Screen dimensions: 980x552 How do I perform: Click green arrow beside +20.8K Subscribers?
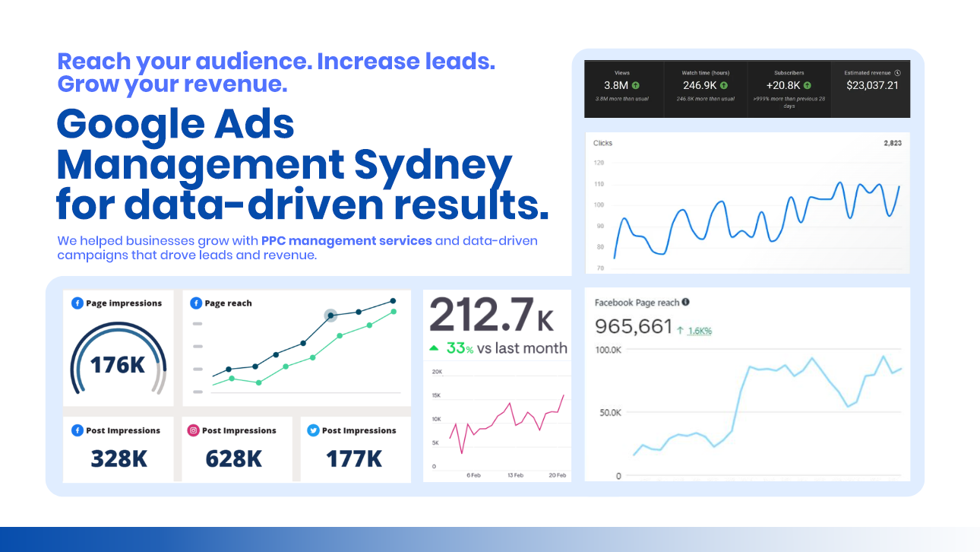tap(807, 86)
